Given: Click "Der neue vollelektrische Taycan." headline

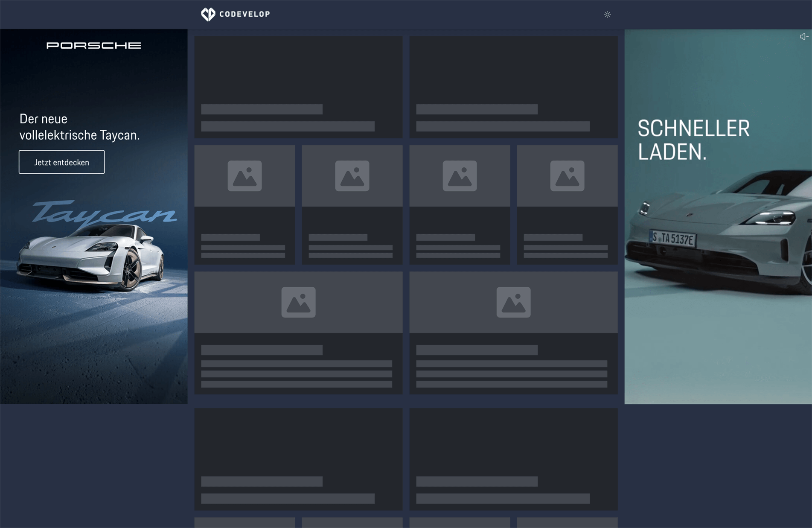Looking at the screenshot, I should pyautogui.click(x=80, y=127).
